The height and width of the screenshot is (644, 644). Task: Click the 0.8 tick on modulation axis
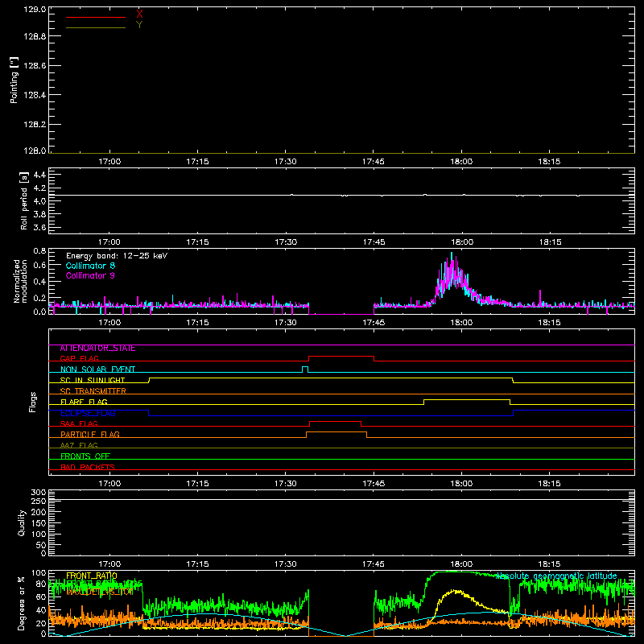point(39,250)
